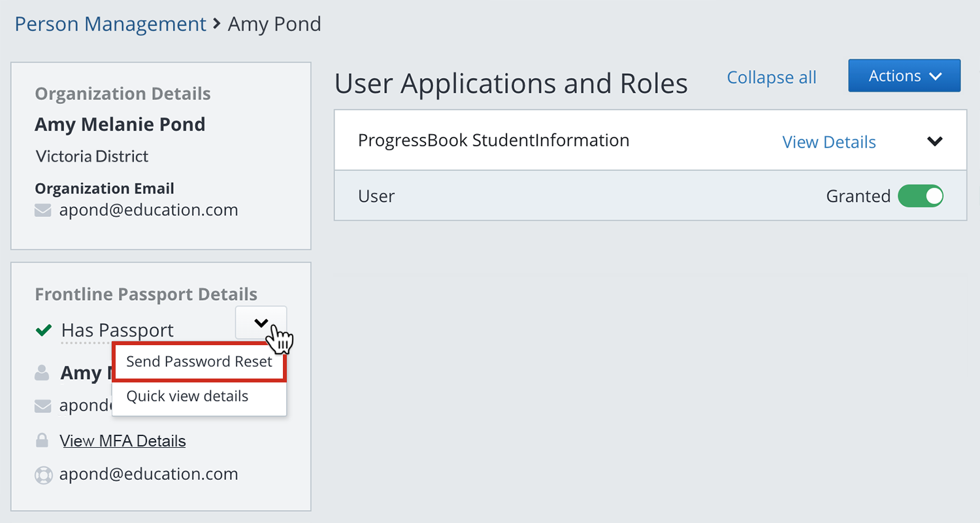
Task: Choose Quick view details menu option
Action: pyautogui.click(x=188, y=396)
